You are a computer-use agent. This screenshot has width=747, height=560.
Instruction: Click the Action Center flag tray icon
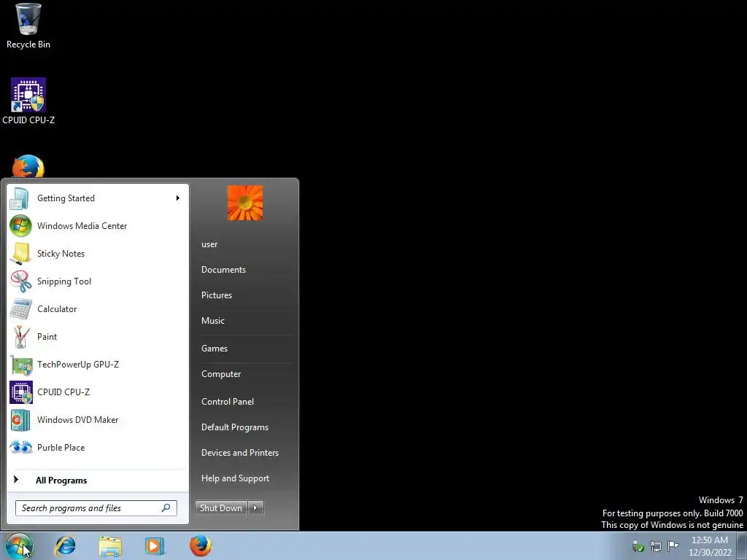pyautogui.click(x=673, y=545)
